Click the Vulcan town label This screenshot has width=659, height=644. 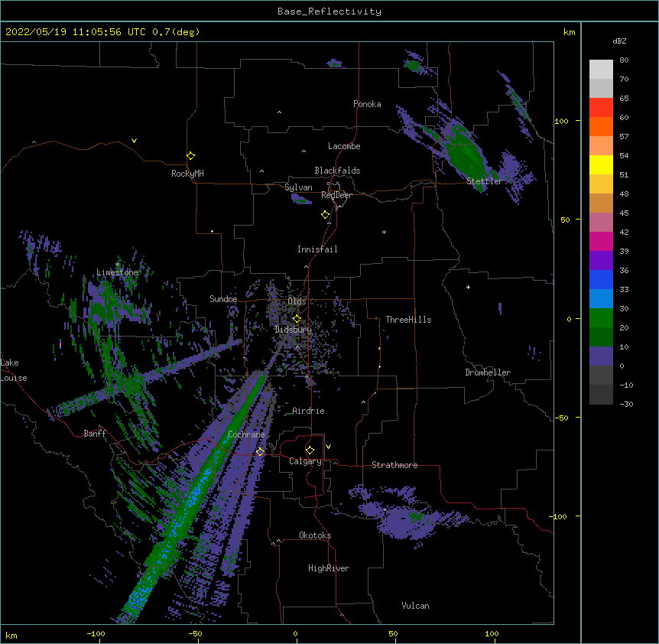pyautogui.click(x=415, y=606)
